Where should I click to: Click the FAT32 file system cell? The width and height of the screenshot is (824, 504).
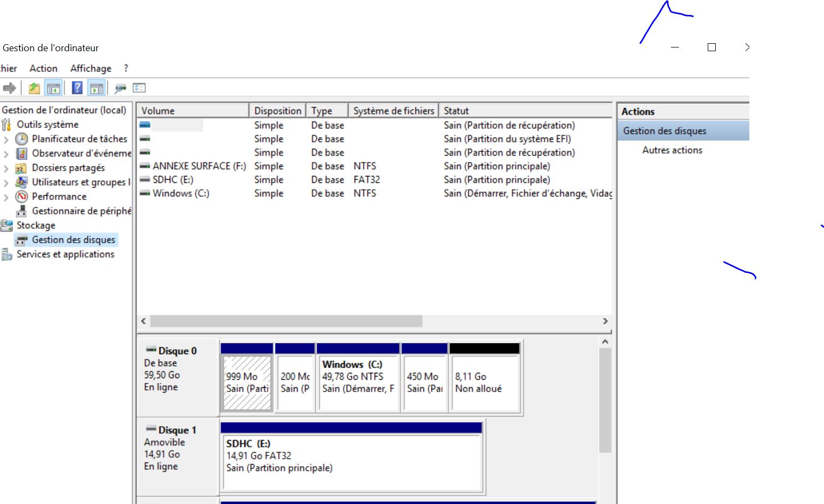367,180
